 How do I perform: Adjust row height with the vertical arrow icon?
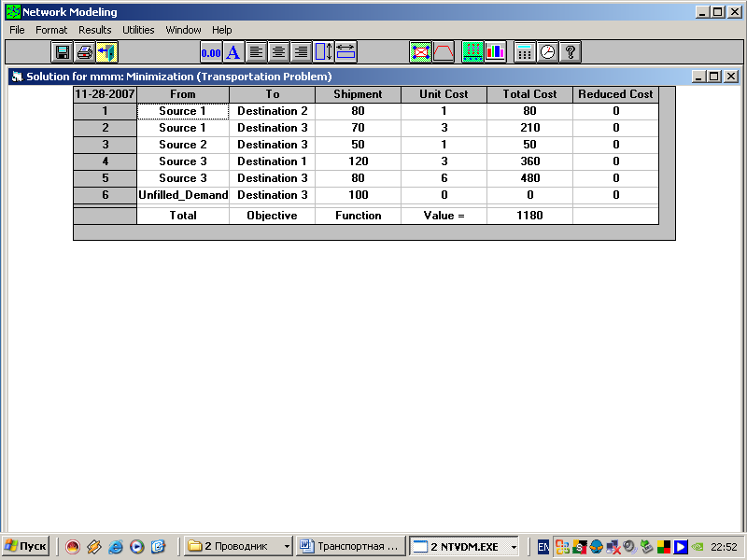(x=323, y=52)
